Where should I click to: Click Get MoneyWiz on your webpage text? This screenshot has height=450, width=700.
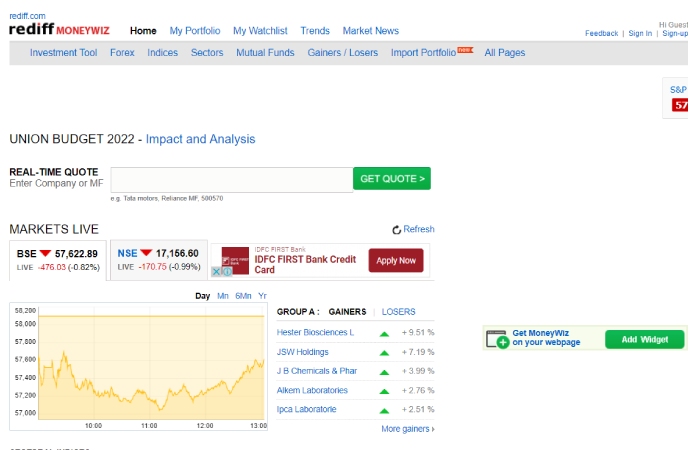pos(546,338)
